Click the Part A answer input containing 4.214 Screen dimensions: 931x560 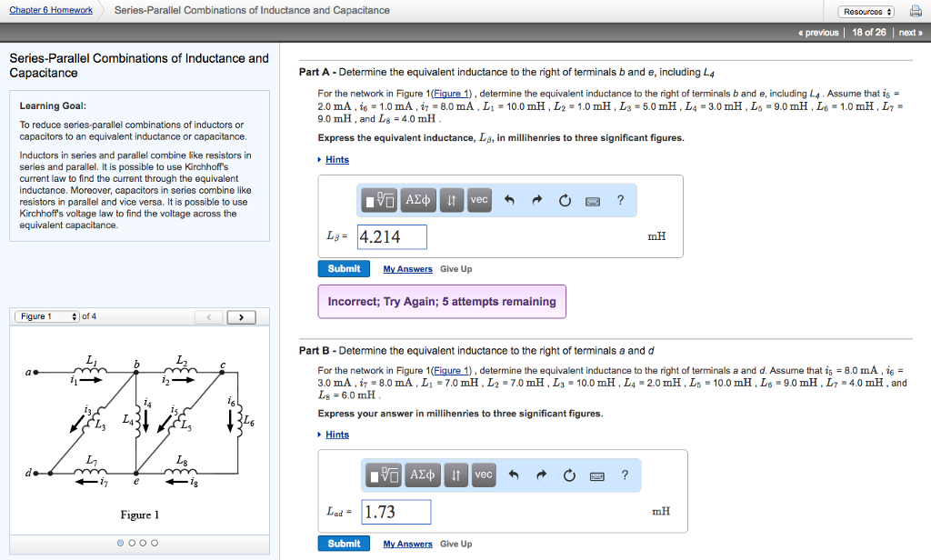(x=393, y=235)
